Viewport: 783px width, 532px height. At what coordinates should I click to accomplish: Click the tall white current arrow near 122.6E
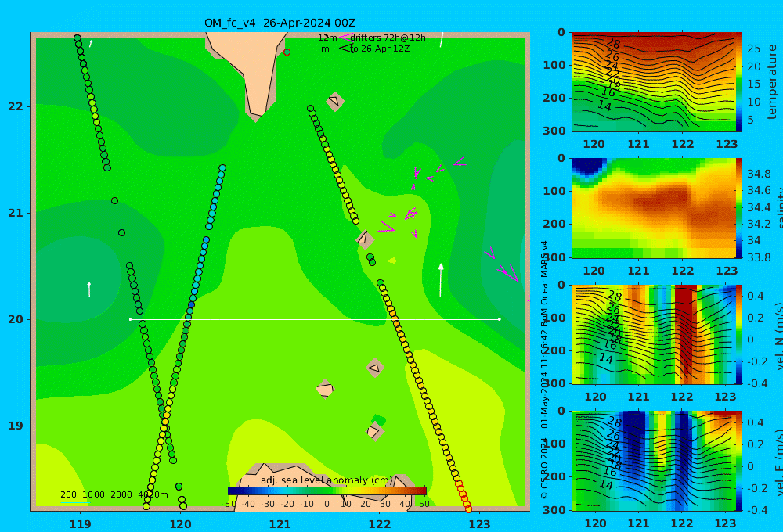440,280
